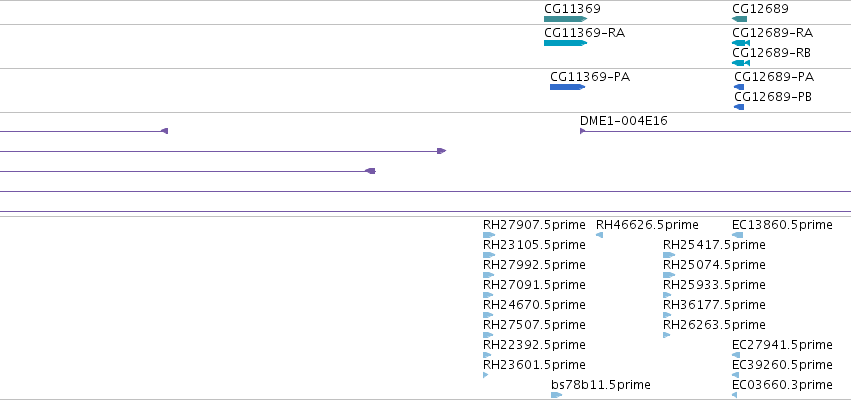This screenshot has height=400, width=851.
Task: Select the CG12689-RB transcript glyph
Action: 741,63
